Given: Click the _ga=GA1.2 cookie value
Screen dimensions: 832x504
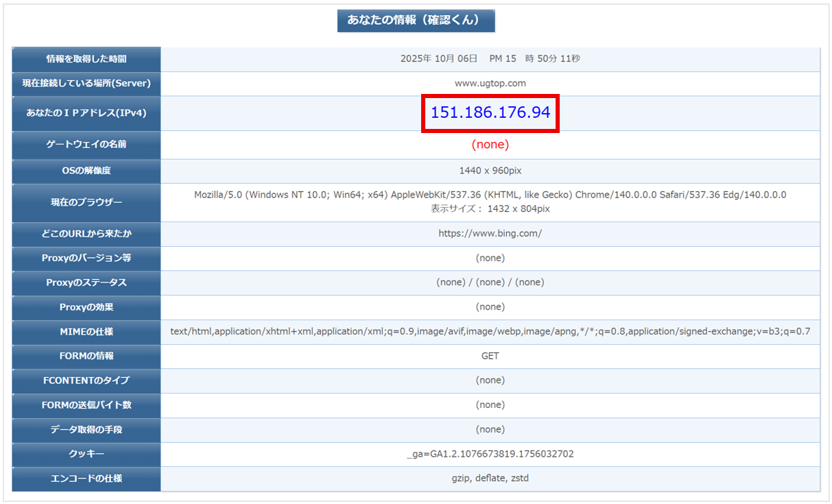Looking at the screenshot, I should pyautogui.click(x=490, y=454).
